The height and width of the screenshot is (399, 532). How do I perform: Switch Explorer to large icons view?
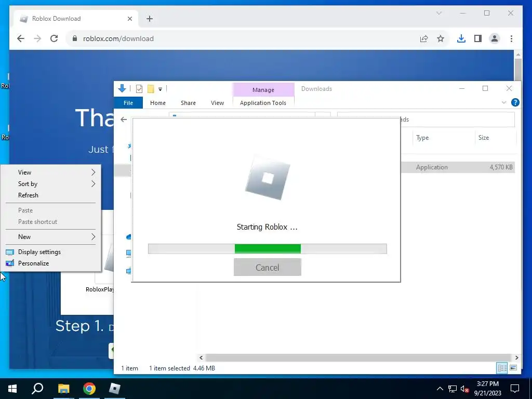pyautogui.click(x=513, y=368)
